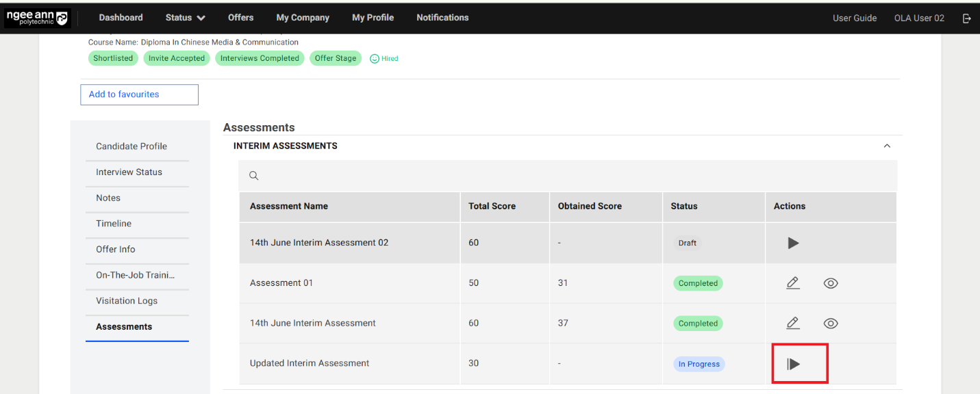Image resolution: width=980 pixels, height=394 pixels.
Task: Click Add to favourites button
Action: click(139, 94)
